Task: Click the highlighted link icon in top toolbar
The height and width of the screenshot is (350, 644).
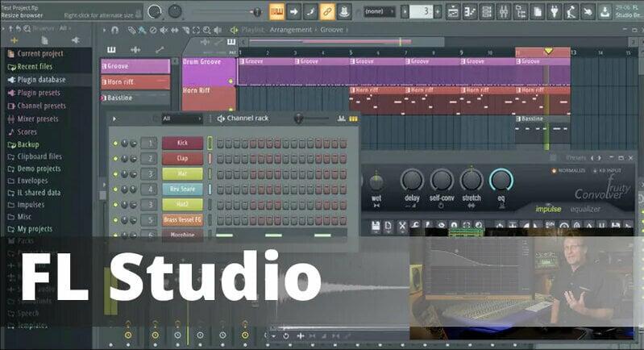Action: 327,11
